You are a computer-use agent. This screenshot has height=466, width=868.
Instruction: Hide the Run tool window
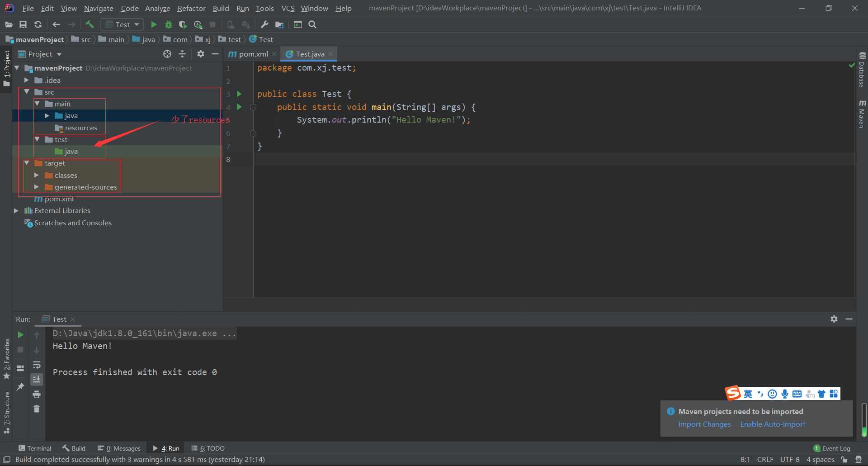tap(849, 319)
